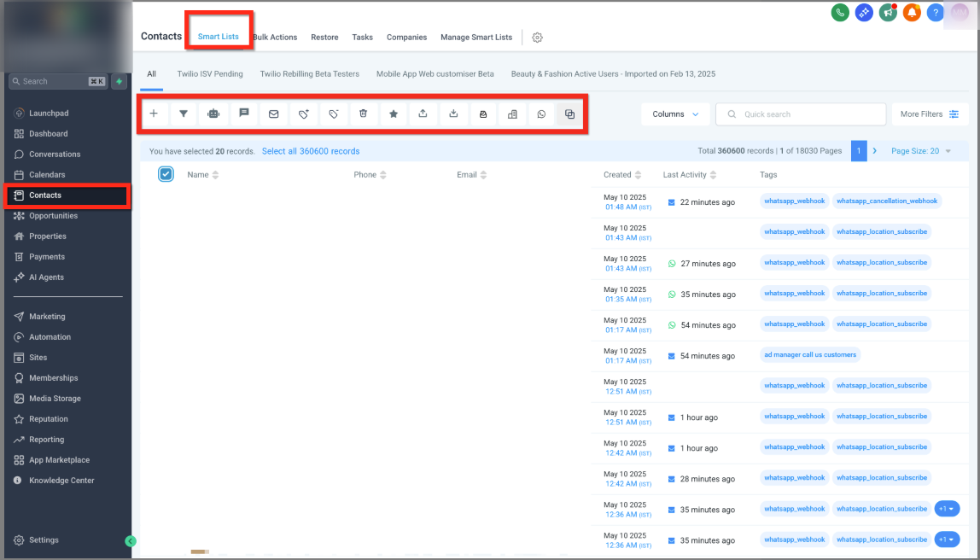Viewport: 980px width, 560px height.
Task: Open the orange notifications bell
Action: [912, 13]
